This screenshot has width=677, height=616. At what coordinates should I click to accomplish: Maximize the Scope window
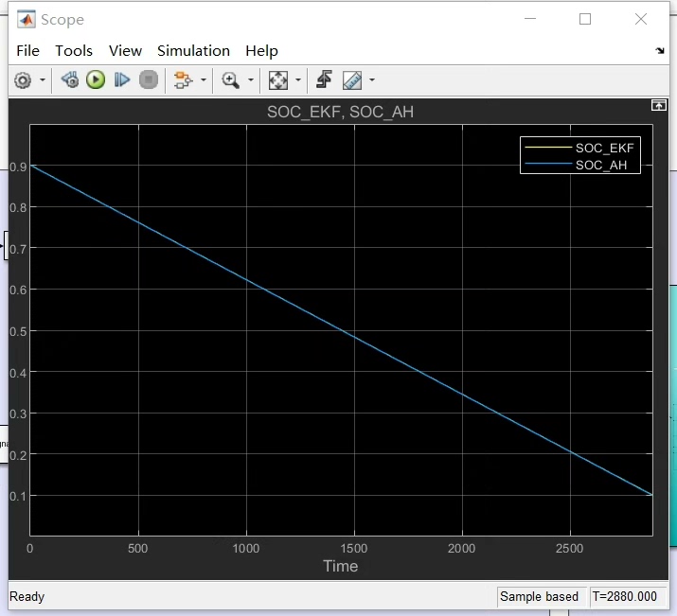click(x=585, y=19)
